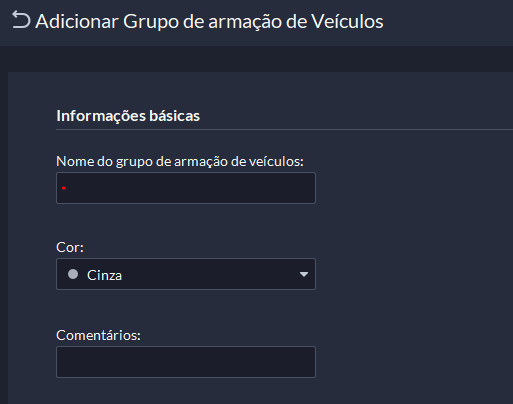Click the Adicionar Grupo de armação de Veículos title
513x404 pixels.
click(209, 21)
